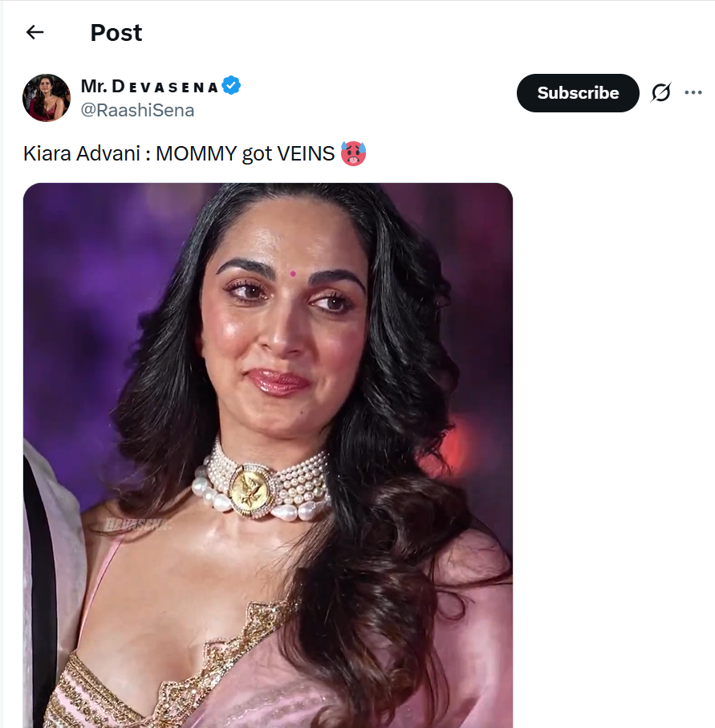715x728 pixels.
Task: Click the Mr. DEVASENA display name
Action: (149, 86)
